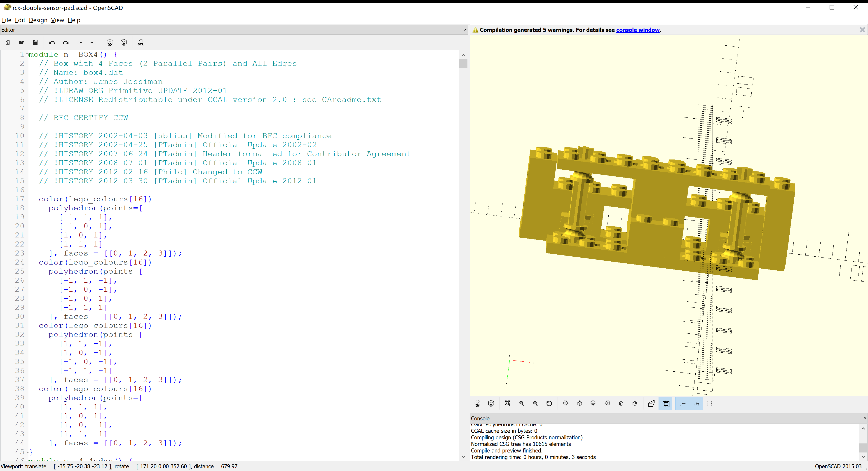Collapse module n__BOX4 fold marker
Viewport: 868px width, 471px height.
27,55
